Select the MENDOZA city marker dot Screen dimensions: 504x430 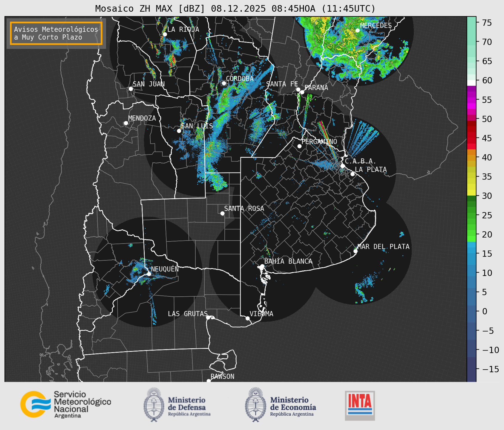(x=126, y=123)
